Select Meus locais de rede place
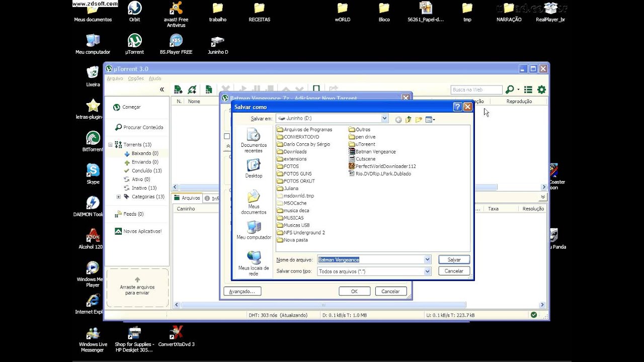644x362 pixels. click(x=254, y=264)
